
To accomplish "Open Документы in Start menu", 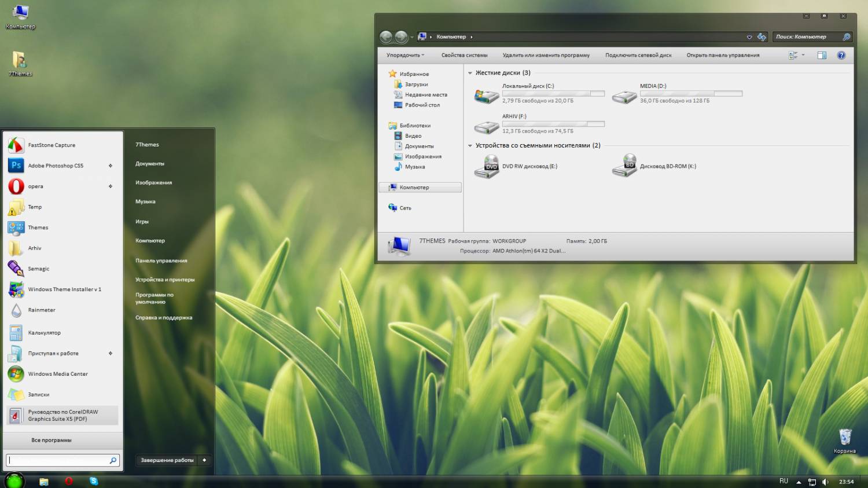I will click(x=150, y=164).
